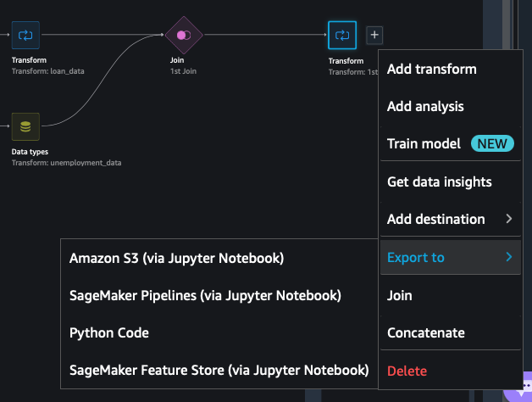This screenshot has width=532, height=402.
Task: Delete the selected node via menu
Action: [x=407, y=371]
